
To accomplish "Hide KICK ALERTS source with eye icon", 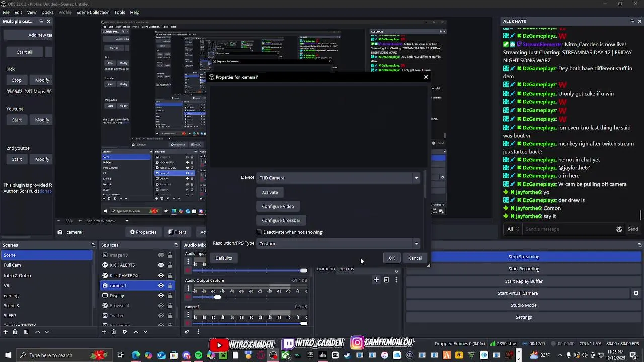I will (x=161, y=265).
